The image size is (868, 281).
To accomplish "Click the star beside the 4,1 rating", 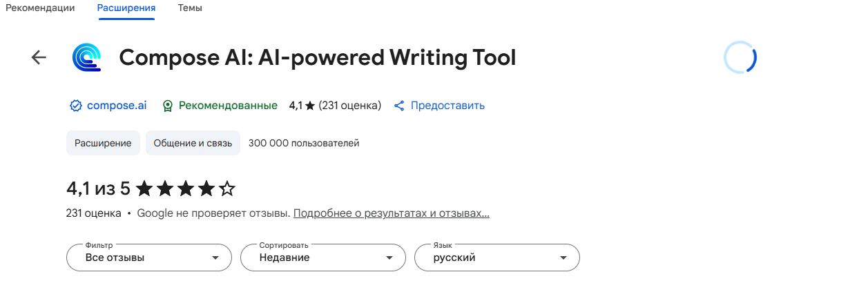I will (x=310, y=106).
